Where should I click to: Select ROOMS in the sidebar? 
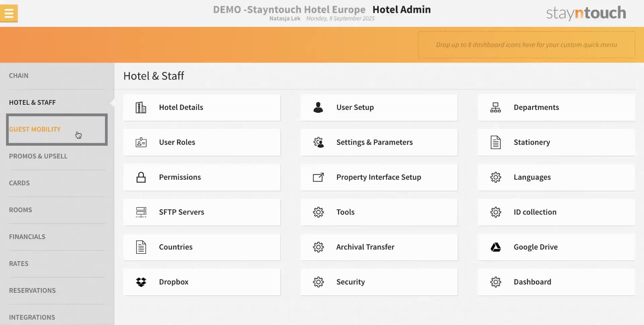[20, 210]
